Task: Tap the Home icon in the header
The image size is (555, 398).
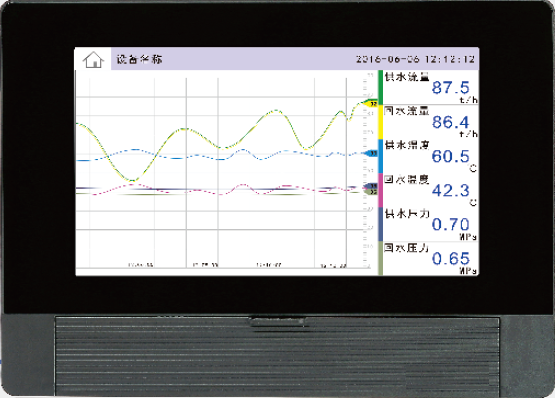Action: (x=93, y=59)
